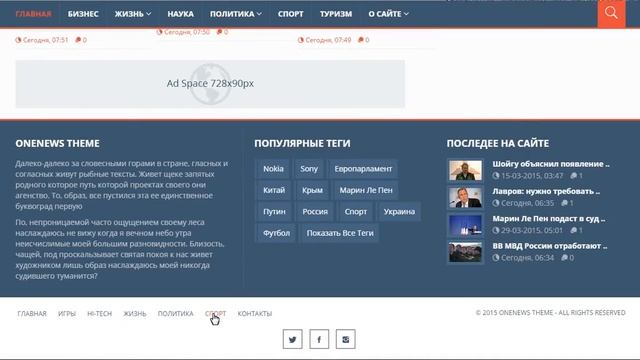
Task: Click the ПОСЛЕДЕЕ НА САЙТЕ heading
Action: pos(498,144)
